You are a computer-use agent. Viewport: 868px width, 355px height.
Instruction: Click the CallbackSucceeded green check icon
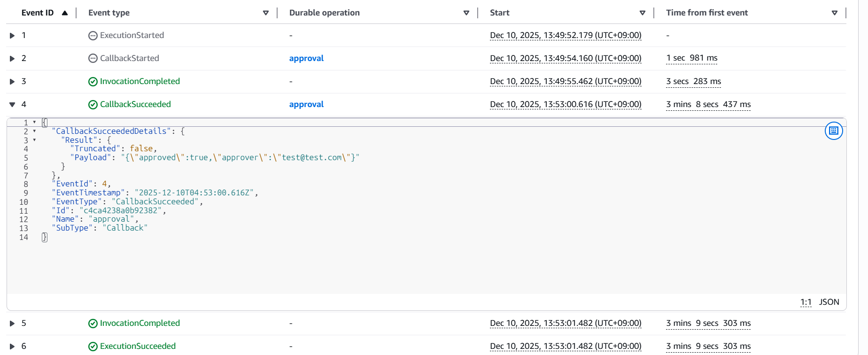93,105
